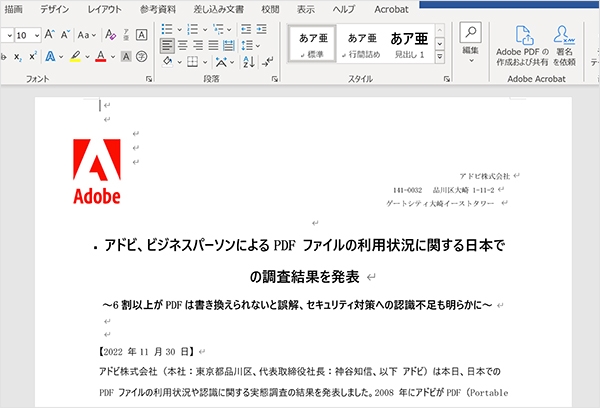Center align the text
The image size is (600, 408).
(x=183, y=46)
